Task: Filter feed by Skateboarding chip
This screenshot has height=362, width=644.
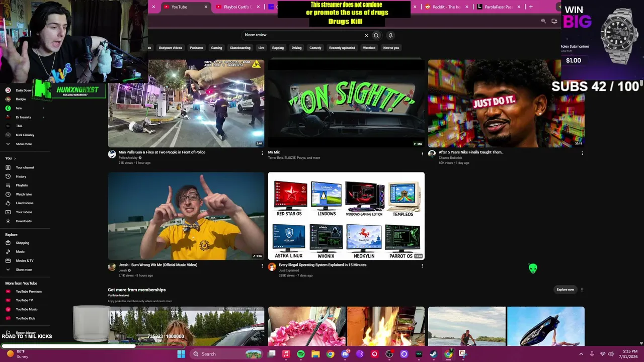Action: (x=240, y=48)
